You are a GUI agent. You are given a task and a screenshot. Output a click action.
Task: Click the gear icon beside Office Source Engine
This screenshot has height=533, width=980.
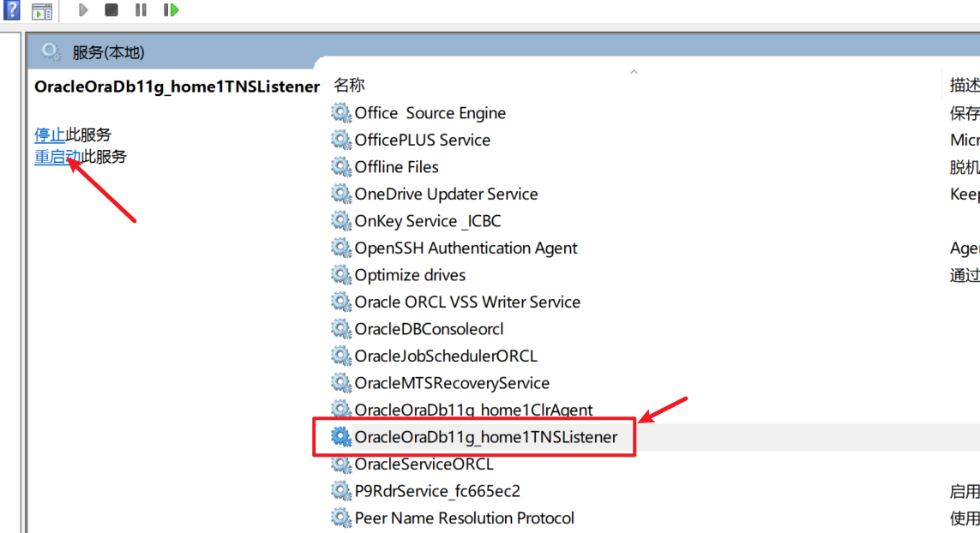tap(340, 113)
